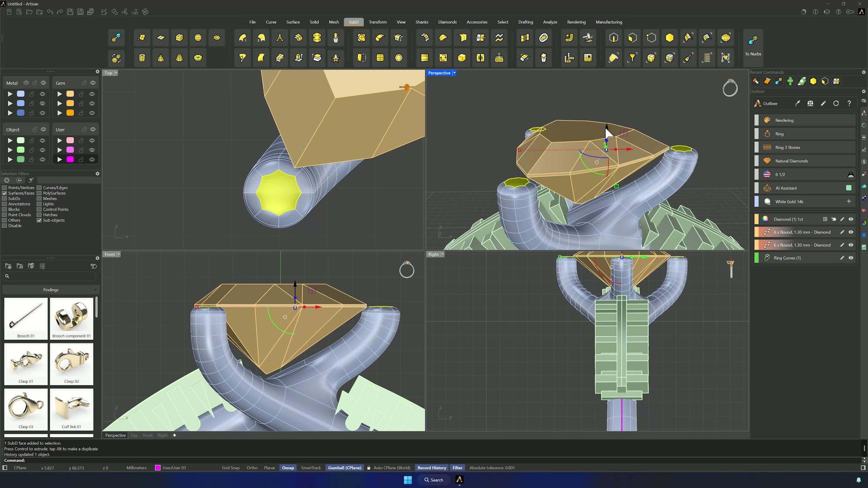Click the save disk icon

point(70,12)
